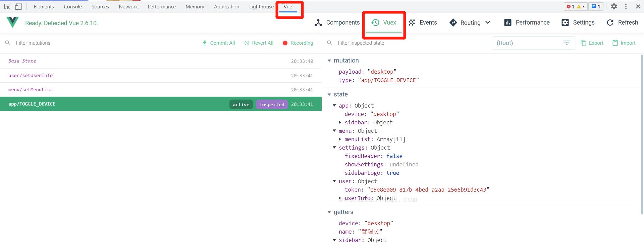The height and width of the screenshot is (244, 644).
Task: Click the token string value
Action: pyautogui.click(x=428, y=190)
